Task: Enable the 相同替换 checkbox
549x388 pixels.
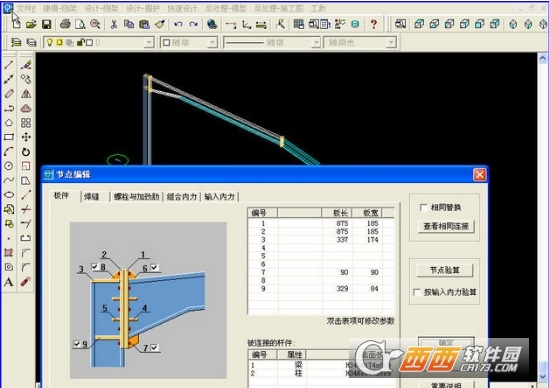Action: (x=423, y=208)
